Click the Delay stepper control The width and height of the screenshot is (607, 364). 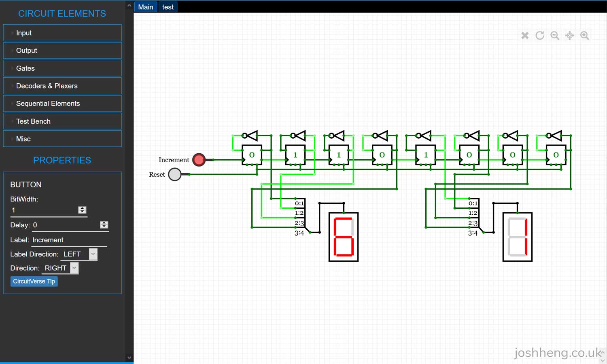[104, 224]
